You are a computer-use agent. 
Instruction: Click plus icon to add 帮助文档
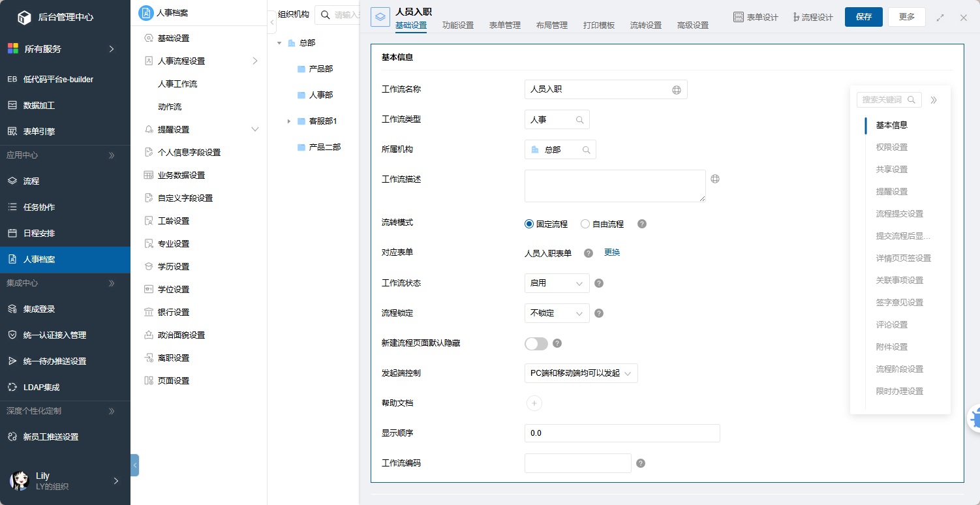click(x=534, y=403)
